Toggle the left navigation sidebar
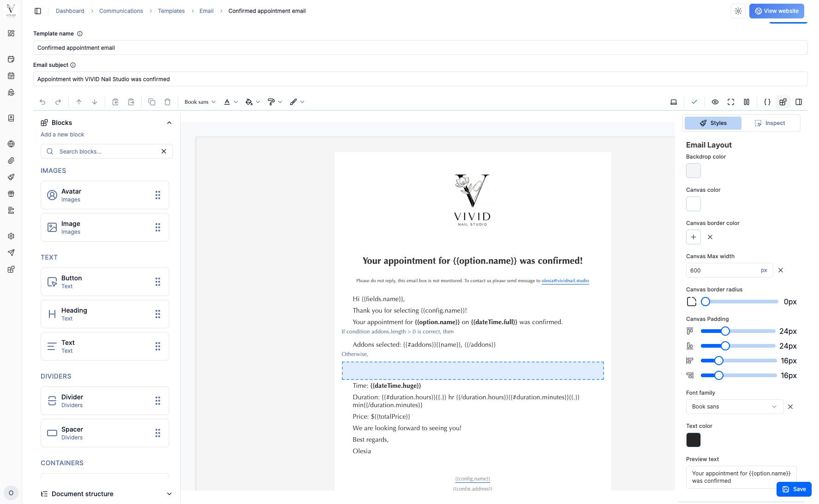 pos(38,11)
